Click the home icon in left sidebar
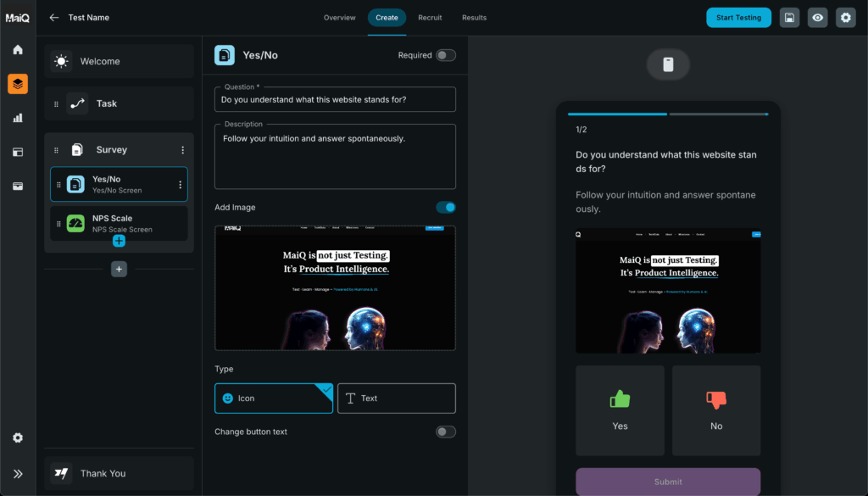 [18, 50]
